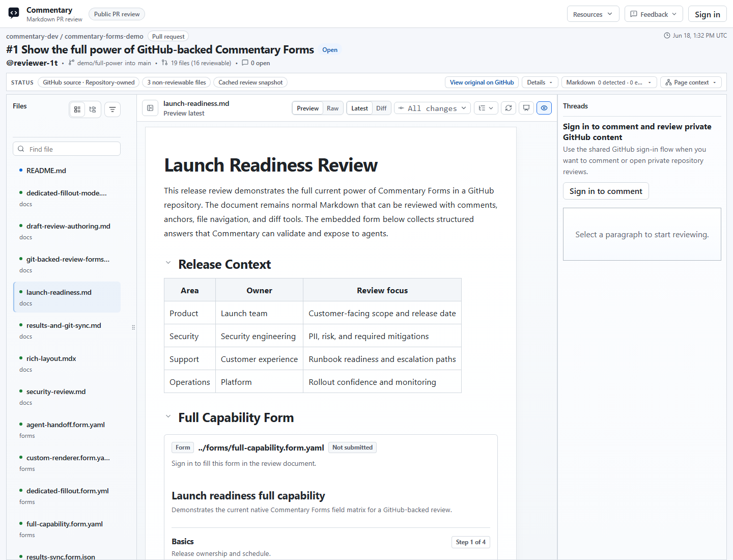Click the @reviewer-1t author name
This screenshot has height=560, width=733.
point(32,63)
